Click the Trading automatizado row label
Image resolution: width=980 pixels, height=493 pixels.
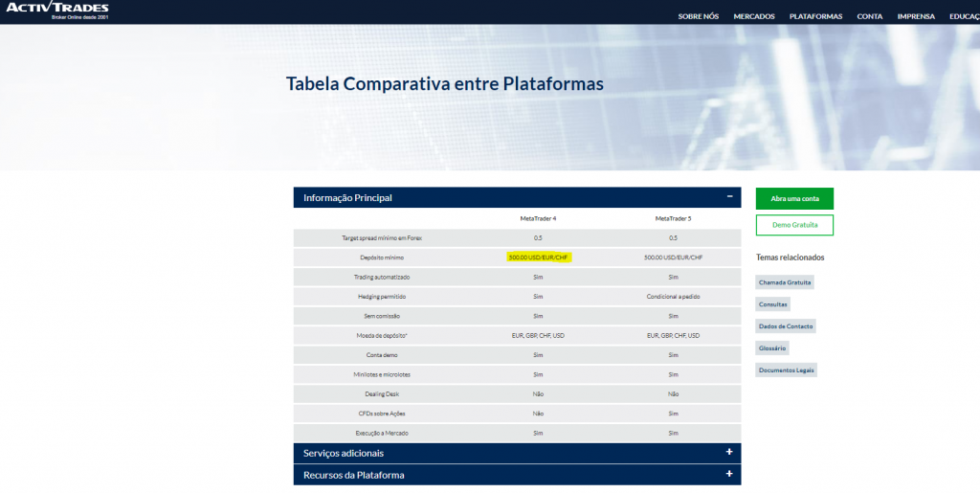(x=381, y=277)
